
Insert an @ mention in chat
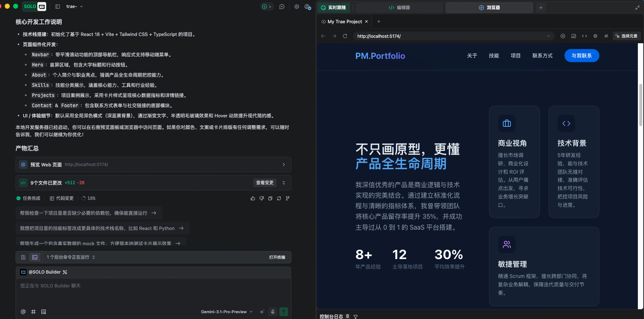(23, 312)
